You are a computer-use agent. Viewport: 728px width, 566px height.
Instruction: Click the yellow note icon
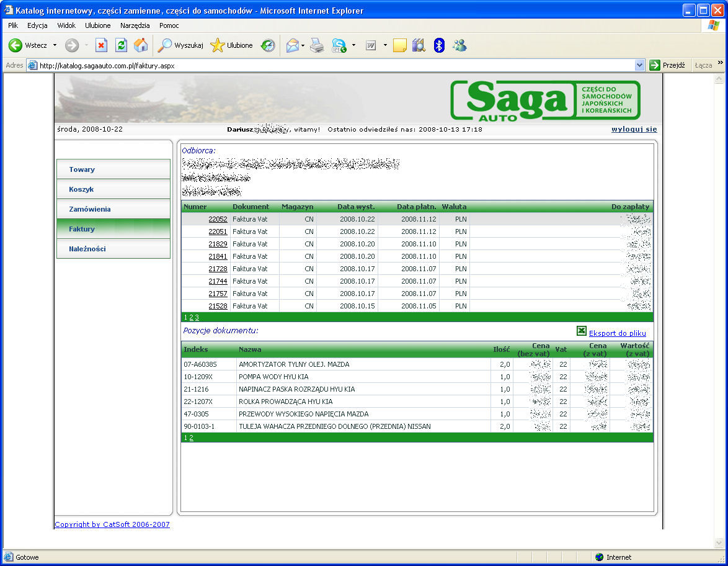[x=399, y=45]
